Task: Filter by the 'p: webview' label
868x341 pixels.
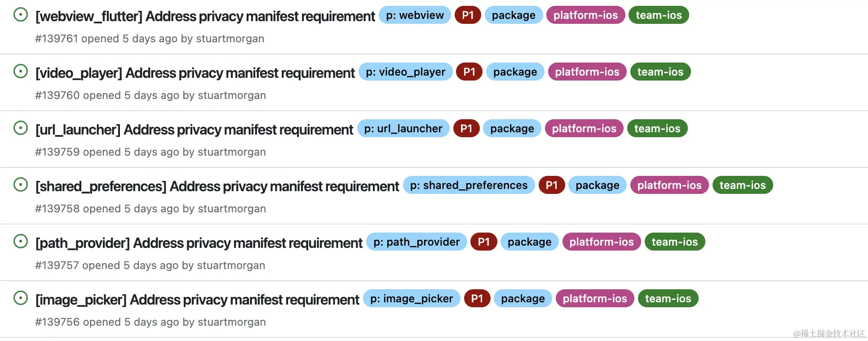Action: pyautogui.click(x=415, y=15)
